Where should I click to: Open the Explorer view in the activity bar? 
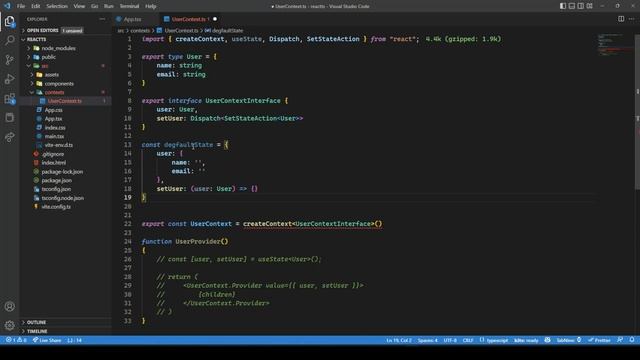(9, 21)
